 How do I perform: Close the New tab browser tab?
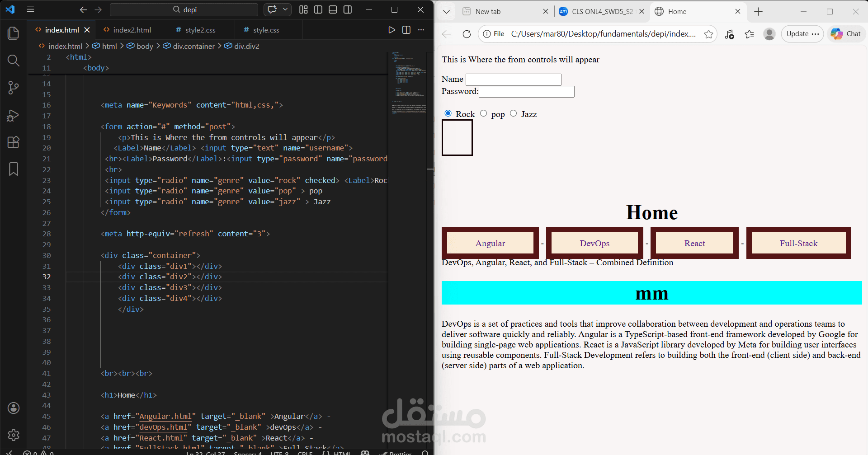coord(546,12)
